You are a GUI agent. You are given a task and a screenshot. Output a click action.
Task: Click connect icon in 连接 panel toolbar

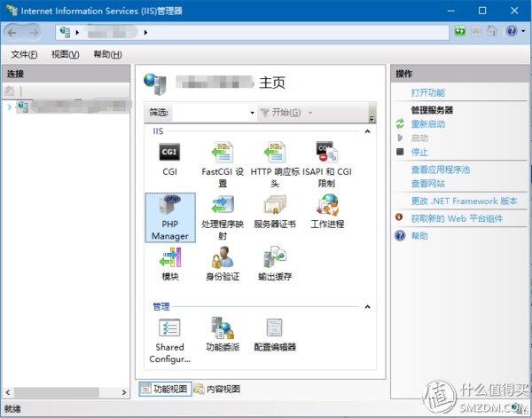click(10, 91)
